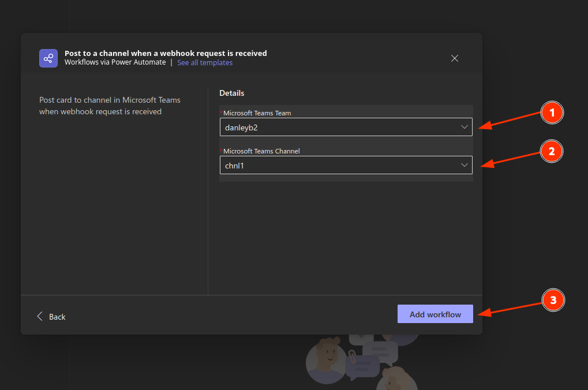
Task: Close the workflow dialog with the X
Action: (x=455, y=58)
